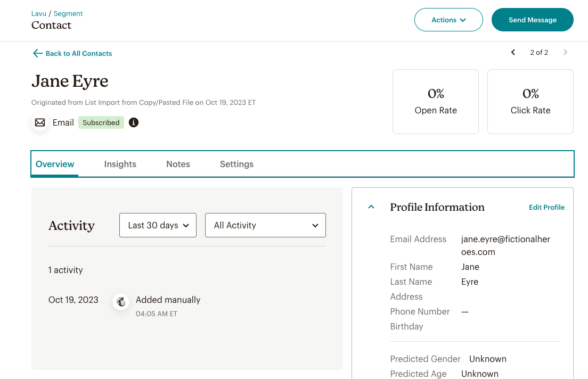Open the Lavu breadcrumb link
The image size is (588, 379).
39,13
